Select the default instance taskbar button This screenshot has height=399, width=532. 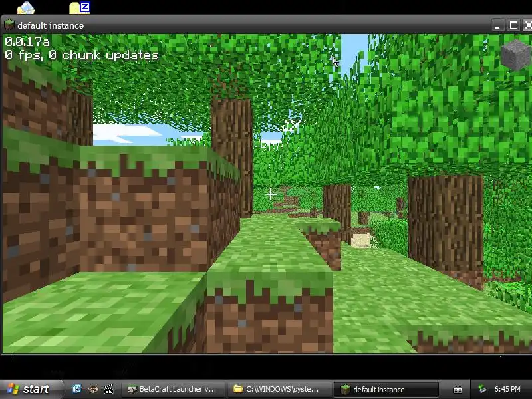point(386,389)
